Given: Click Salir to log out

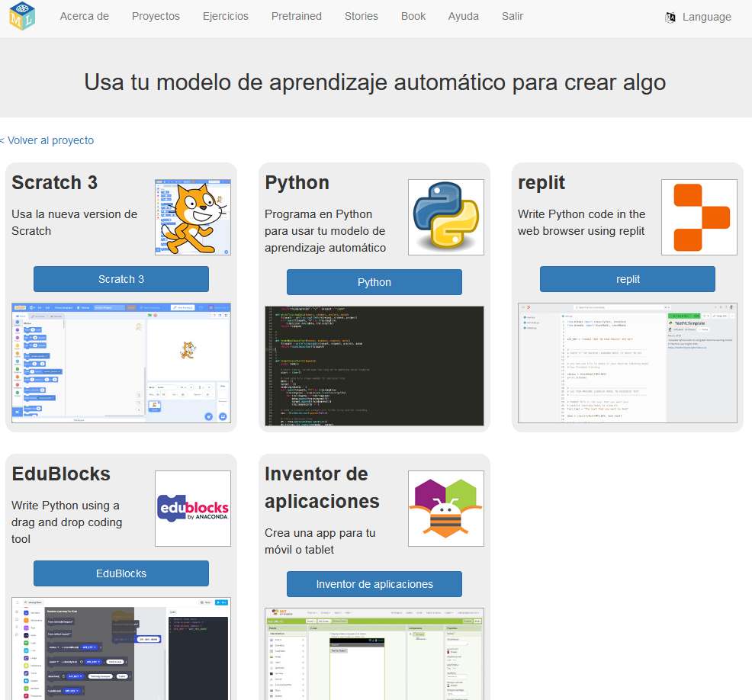Looking at the screenshot, I should tap(513, 16).
